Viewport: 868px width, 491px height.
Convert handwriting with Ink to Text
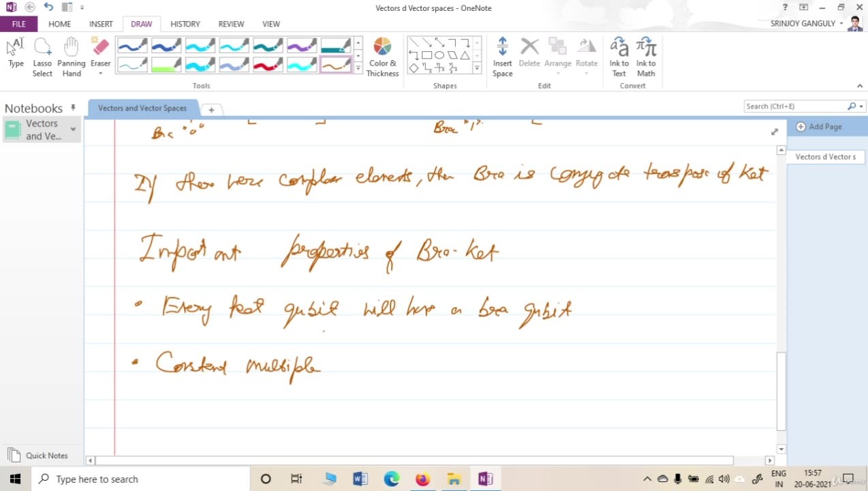tap(619, 57)
